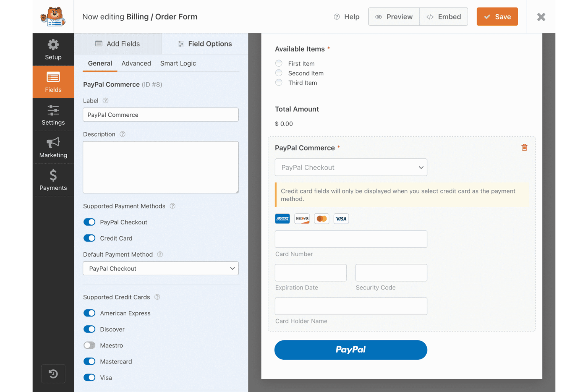The width and height of the screenshot is (588, 392).
Task: Enable Maestro credit card toggle
Action: point(89,345)
